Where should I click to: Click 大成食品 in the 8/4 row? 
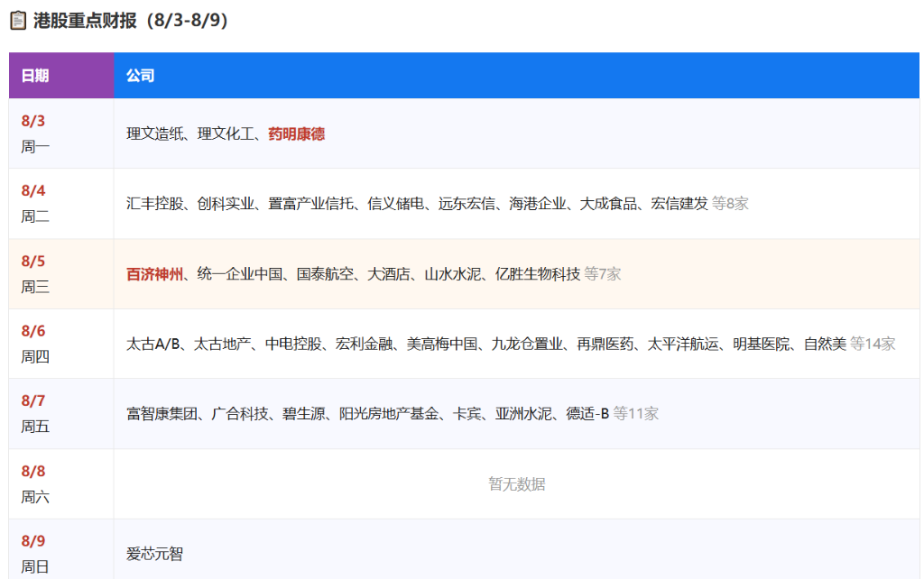coord(608,204)
